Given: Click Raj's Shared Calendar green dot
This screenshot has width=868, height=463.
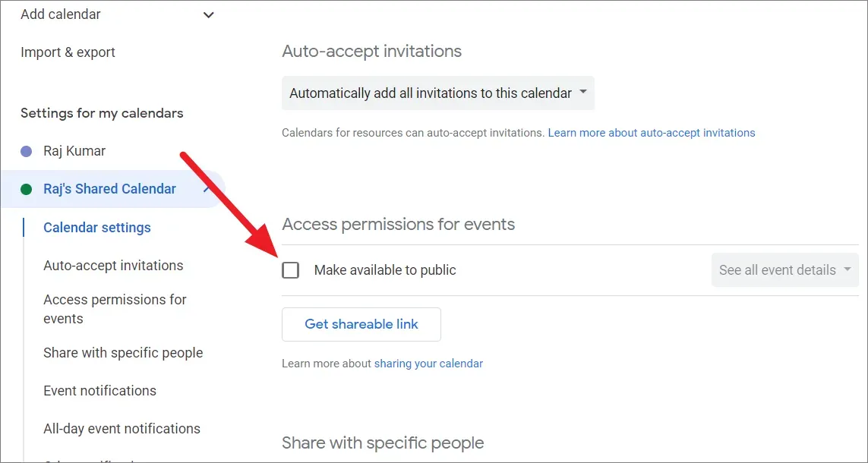Looking at the screenshot, I should click(x=27, y=189).
